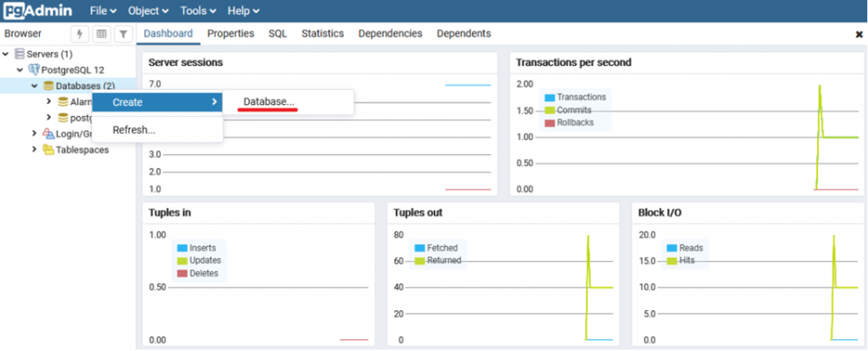Switch to the Properties tab
The width and height of the screenshot is (868, 351).
[231, 34]
